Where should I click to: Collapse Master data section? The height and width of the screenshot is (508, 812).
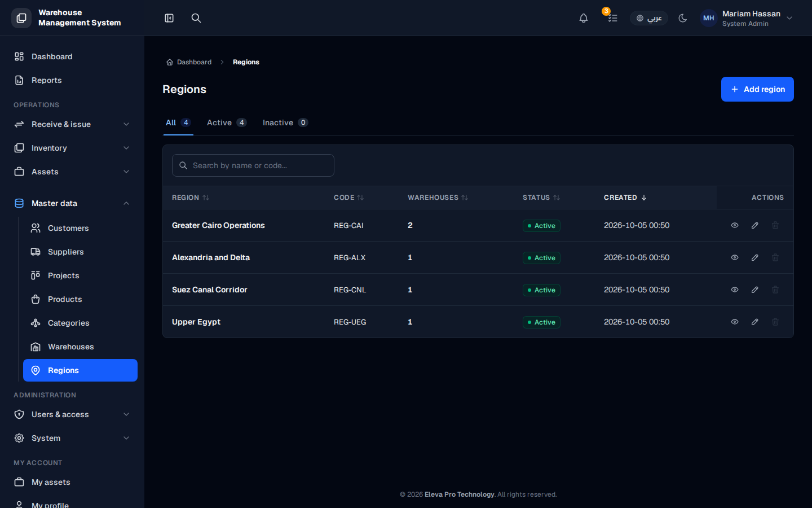(72, 203)
